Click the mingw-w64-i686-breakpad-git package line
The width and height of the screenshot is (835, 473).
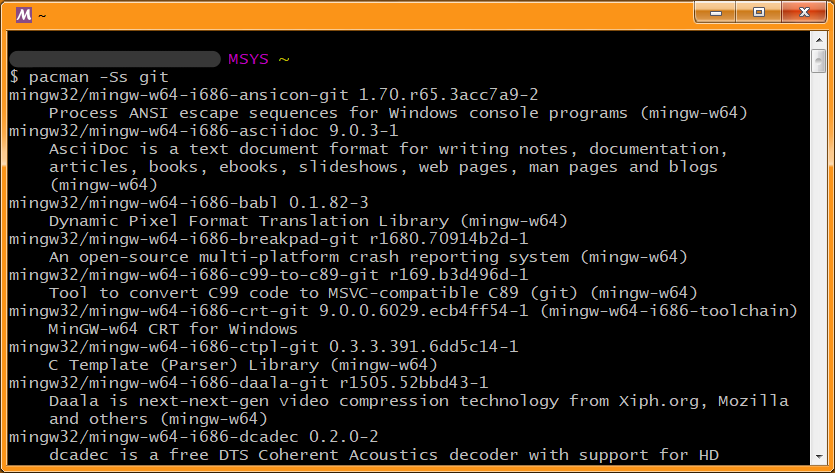[268, 239]
